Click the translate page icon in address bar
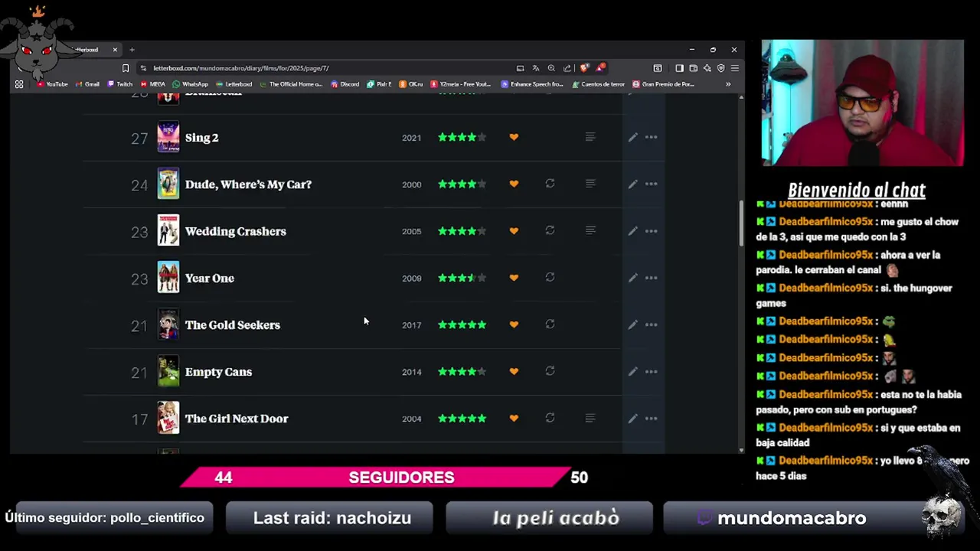 (x=536, y=68)
